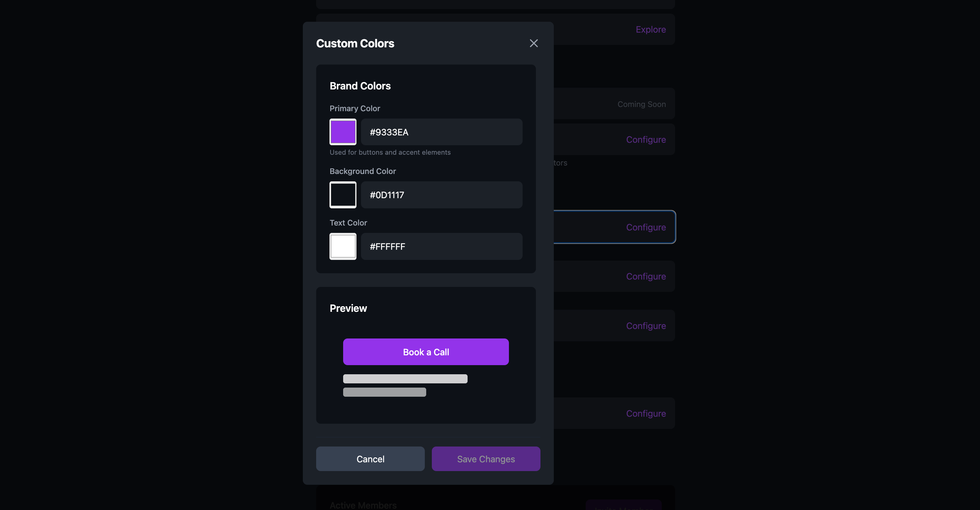Click the longer gray placeholder bar in Preview

[405, 378]
